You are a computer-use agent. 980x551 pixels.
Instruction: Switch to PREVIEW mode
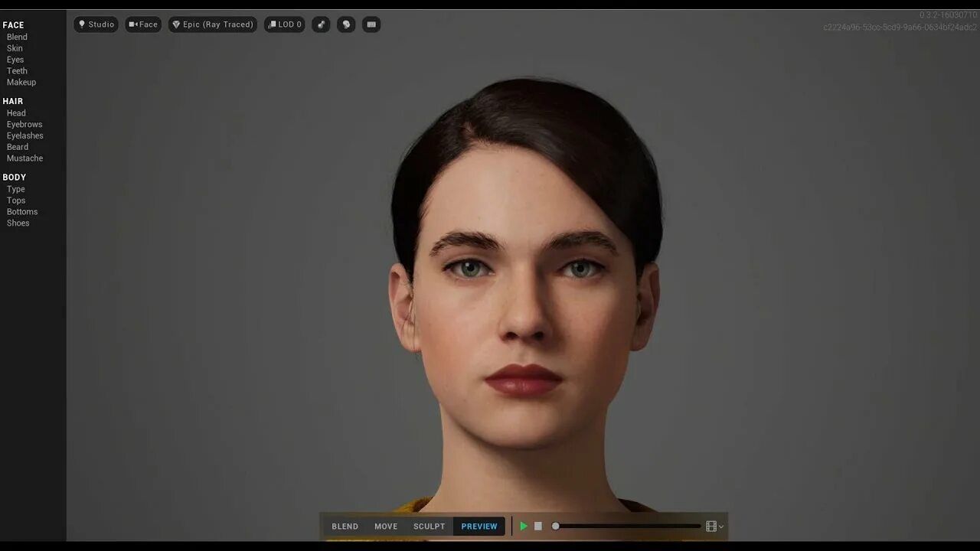[479, 527]
